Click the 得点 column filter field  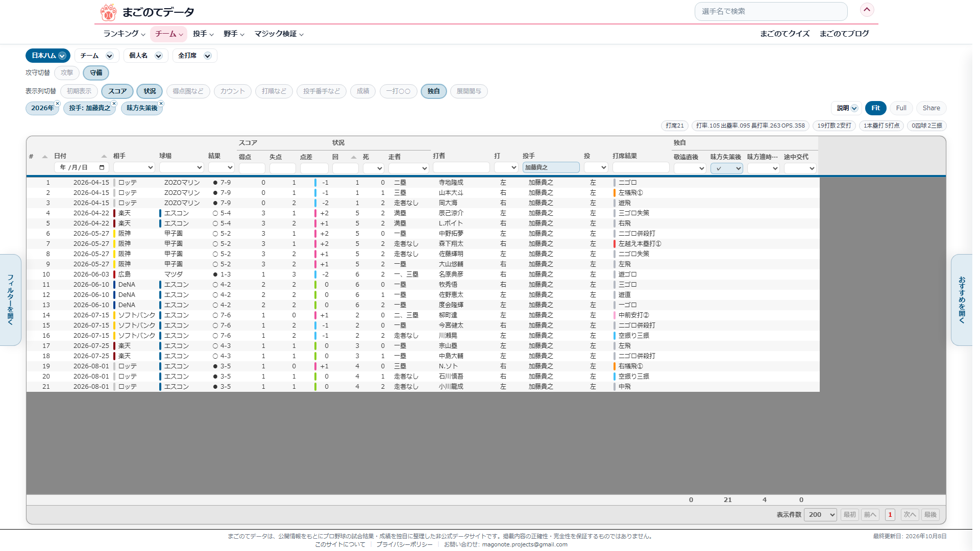coord(252,168)
